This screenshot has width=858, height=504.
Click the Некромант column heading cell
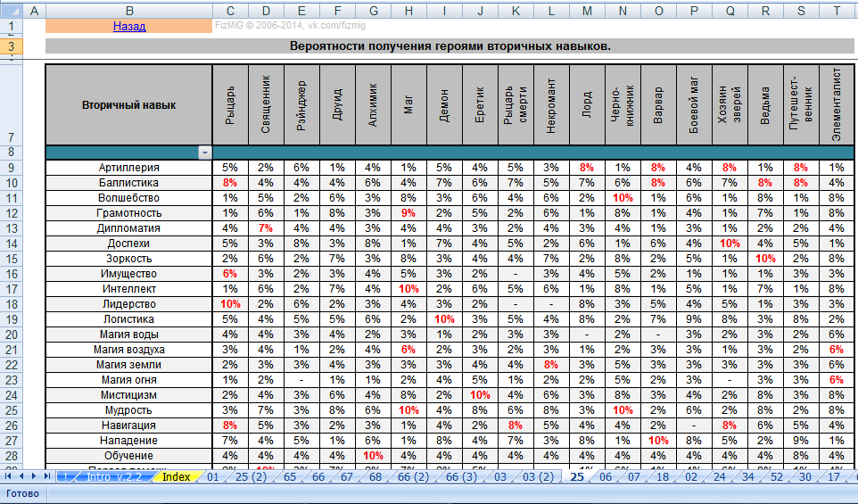(x=551, y=104)
